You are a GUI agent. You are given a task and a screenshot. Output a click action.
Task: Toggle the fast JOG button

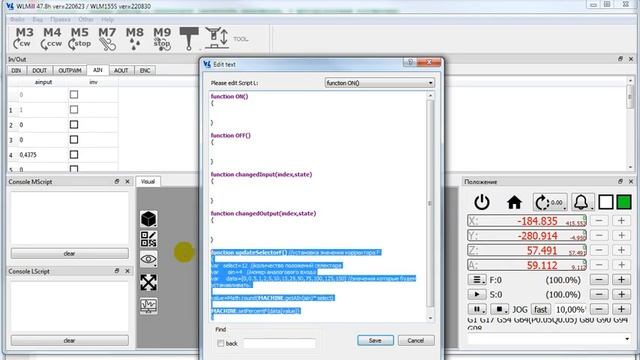(541, 309)
